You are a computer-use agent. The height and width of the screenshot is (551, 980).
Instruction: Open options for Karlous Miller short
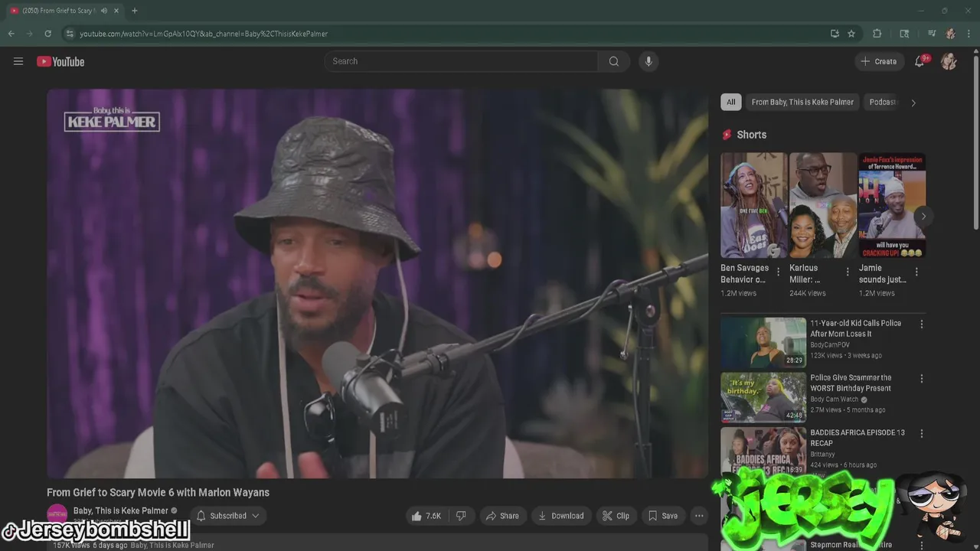pyautogui.click(x=848, y=272)
